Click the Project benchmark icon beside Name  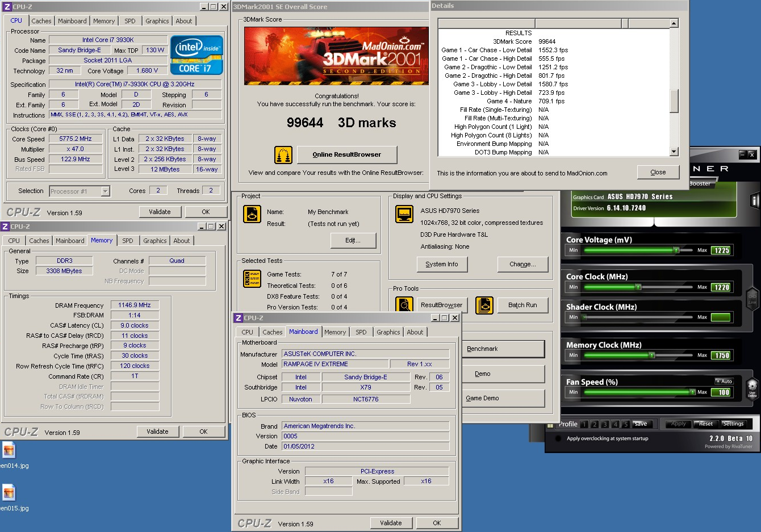252,214
